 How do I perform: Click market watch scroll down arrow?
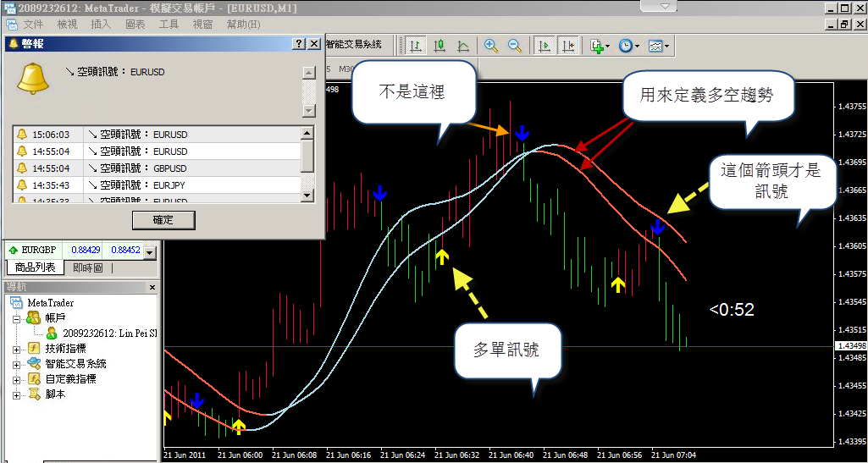click(x=150, y=252)
